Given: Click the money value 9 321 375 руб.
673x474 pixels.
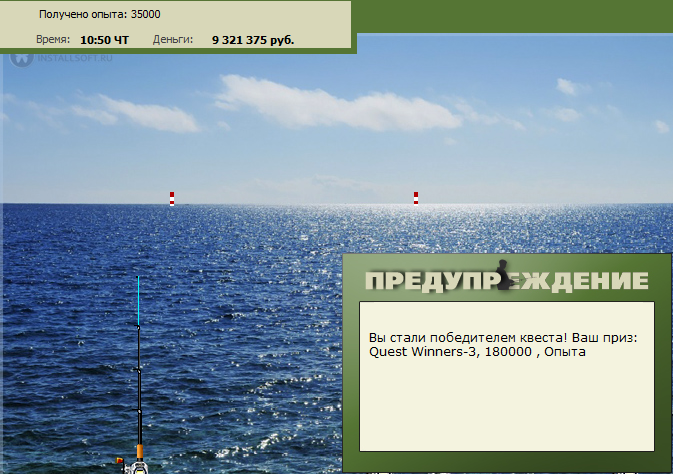Looking at the screenshot, I should coord(253,40).
